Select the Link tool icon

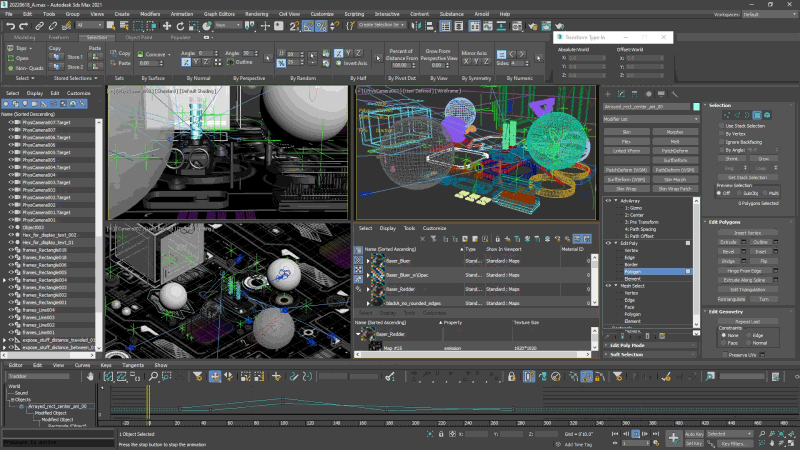tap(39, 26)
